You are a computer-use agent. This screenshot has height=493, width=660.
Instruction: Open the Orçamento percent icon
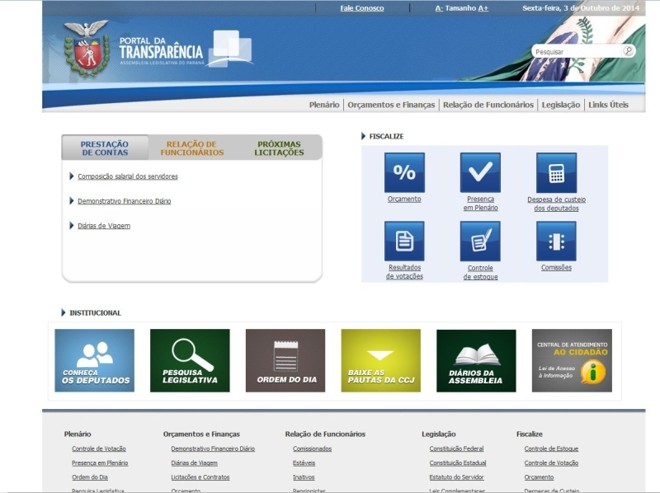click(404, 172)
